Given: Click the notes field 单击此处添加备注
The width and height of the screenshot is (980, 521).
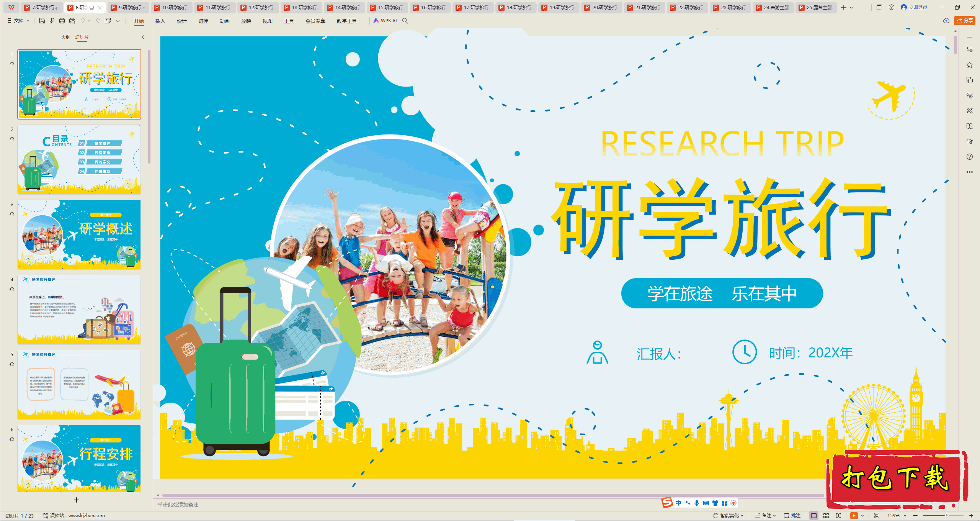Looking at the screenshot, I should coord(178,505).
